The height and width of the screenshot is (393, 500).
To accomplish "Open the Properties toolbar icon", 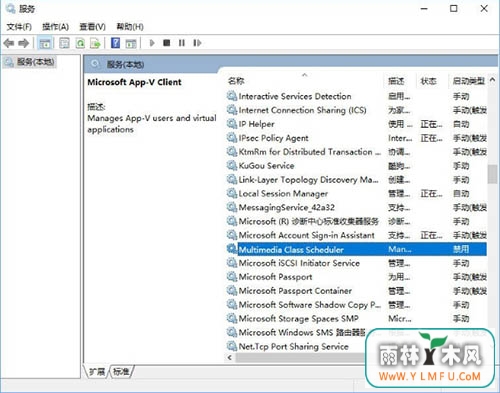I will tap(64, 43).
